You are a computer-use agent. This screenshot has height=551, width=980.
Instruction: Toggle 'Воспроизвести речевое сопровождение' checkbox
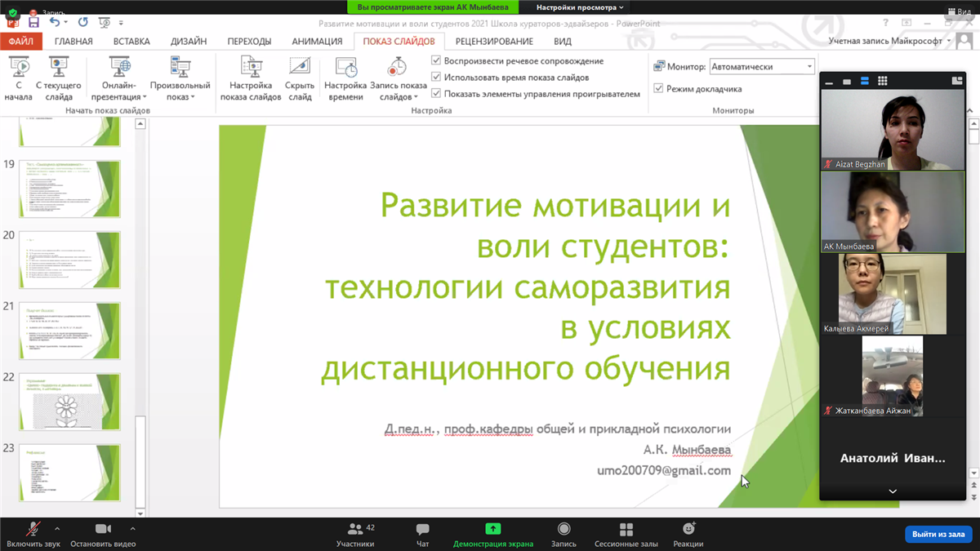pyautogui.click(x=436, y=61)
